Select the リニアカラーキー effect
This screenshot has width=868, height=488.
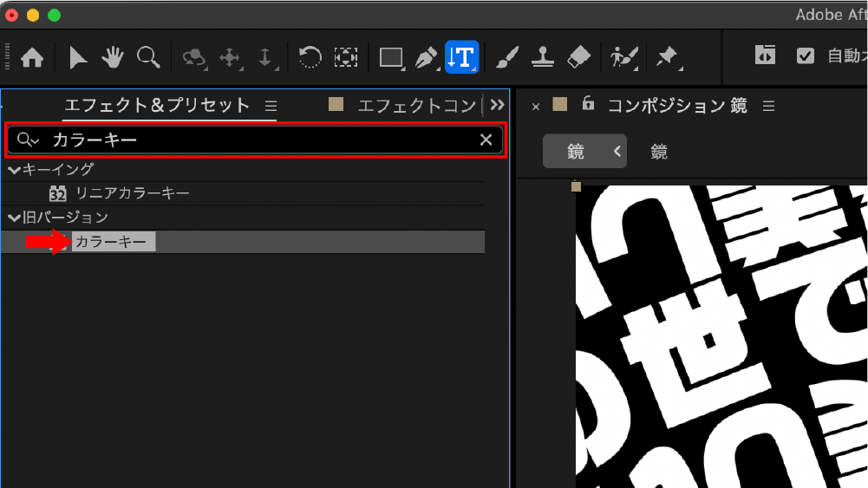[x=133, y=193]
